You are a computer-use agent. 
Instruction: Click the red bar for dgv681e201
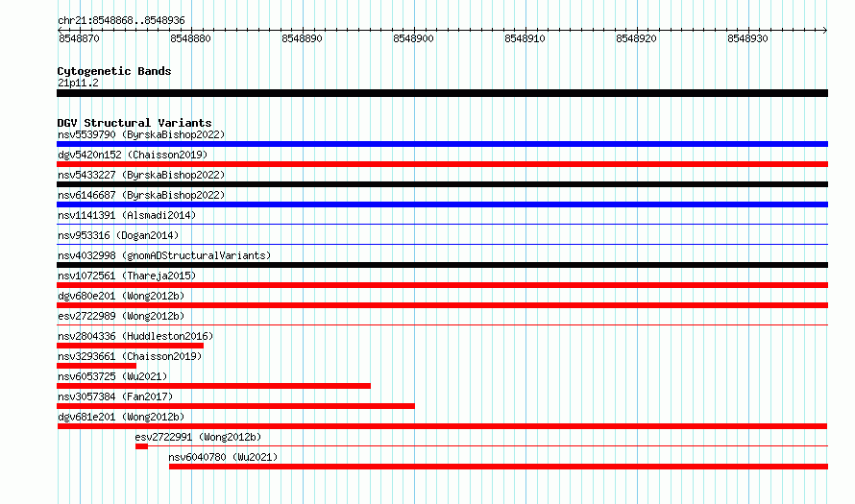(442, 426)
